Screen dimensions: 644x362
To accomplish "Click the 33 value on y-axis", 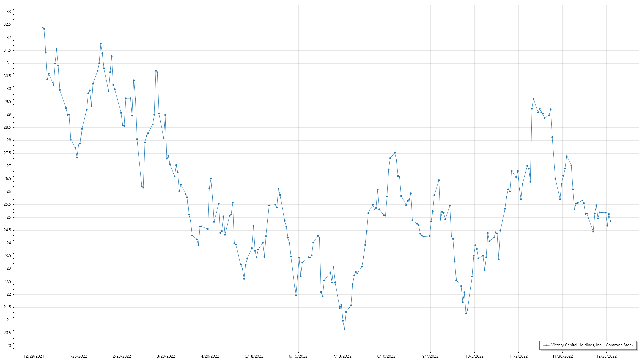I will [x=9, y=12].
